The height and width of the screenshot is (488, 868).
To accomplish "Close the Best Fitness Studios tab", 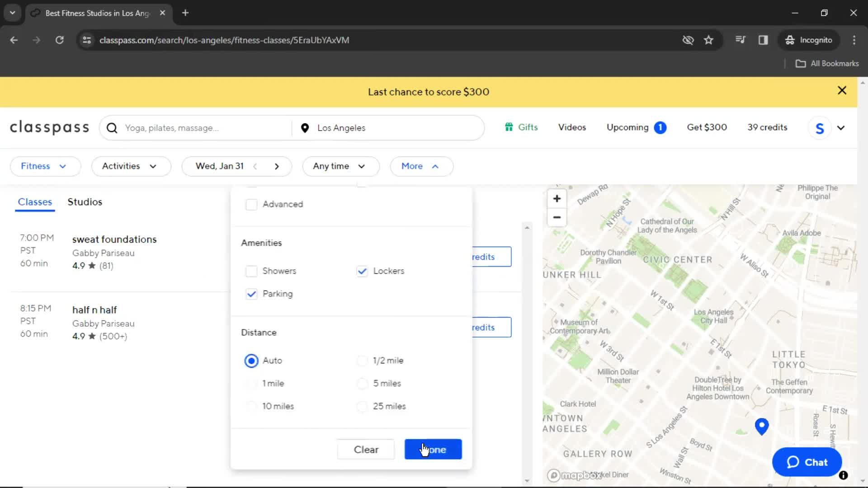I will click(162, 13).
